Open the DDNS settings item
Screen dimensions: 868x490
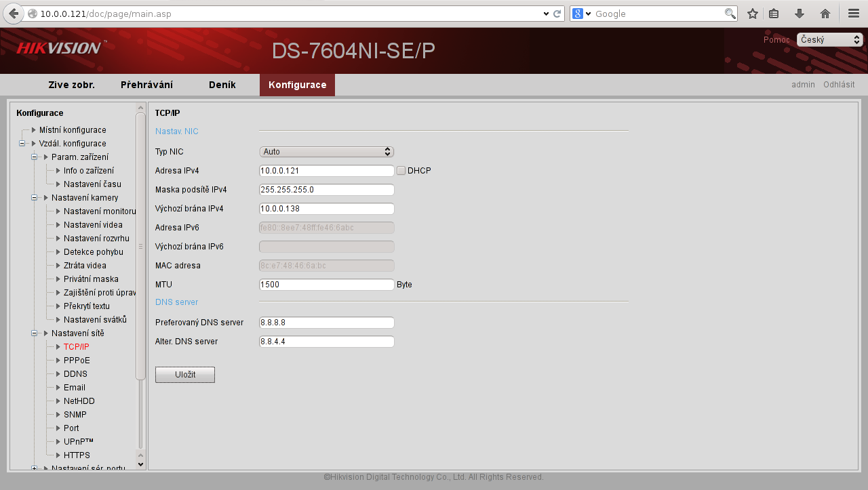click(x=75, y=374)
